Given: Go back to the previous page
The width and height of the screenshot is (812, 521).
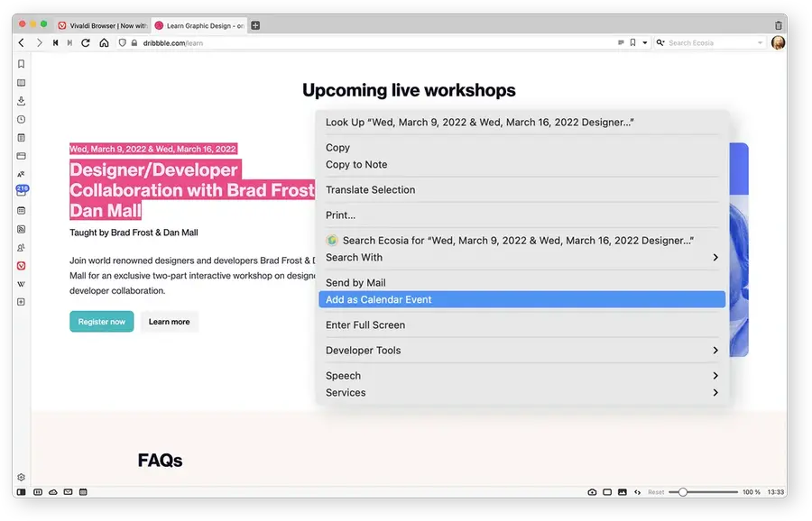Looking at the screenshot, I should (22, 43).
